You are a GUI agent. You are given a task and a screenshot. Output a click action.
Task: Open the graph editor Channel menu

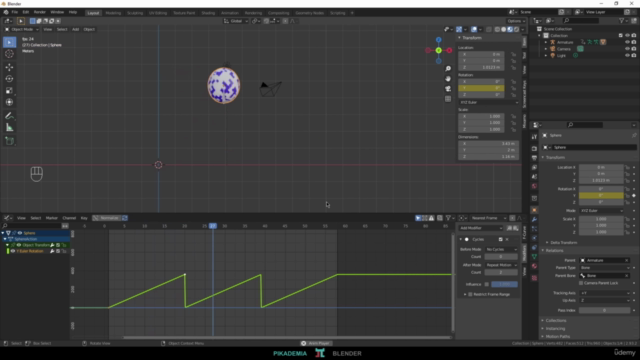pos(69,218)
